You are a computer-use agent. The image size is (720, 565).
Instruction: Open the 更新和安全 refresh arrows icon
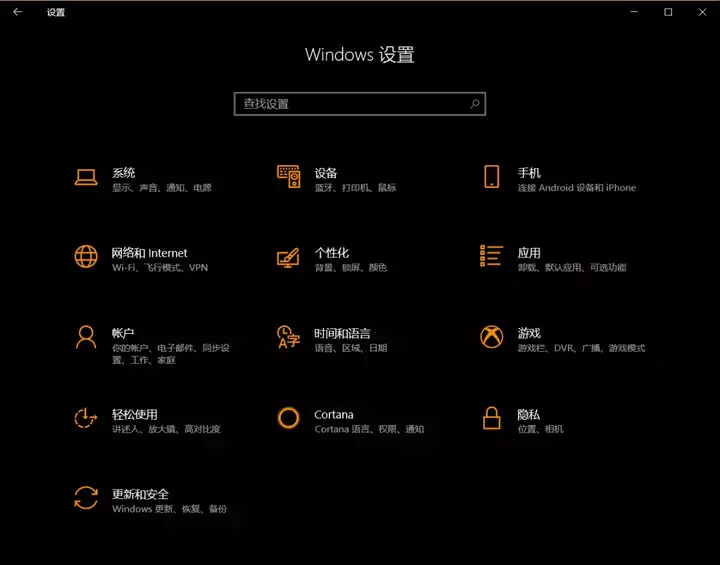86,498
